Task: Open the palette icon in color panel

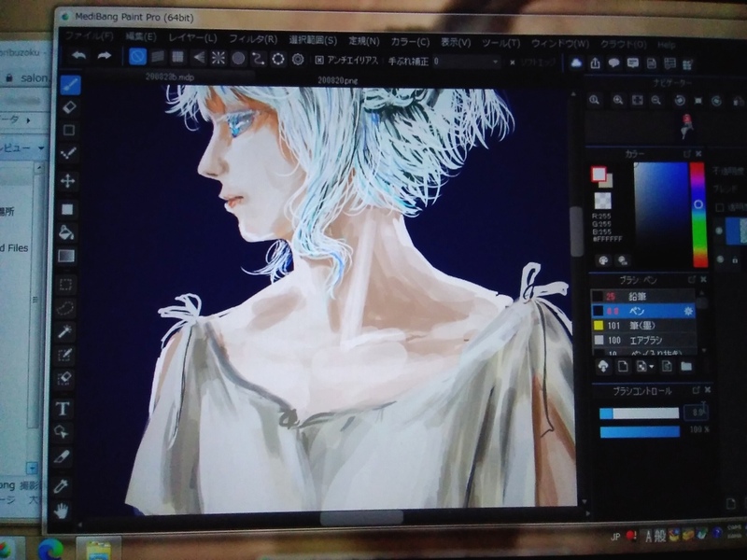Action: pyautogui.click(x=603, y=260)
